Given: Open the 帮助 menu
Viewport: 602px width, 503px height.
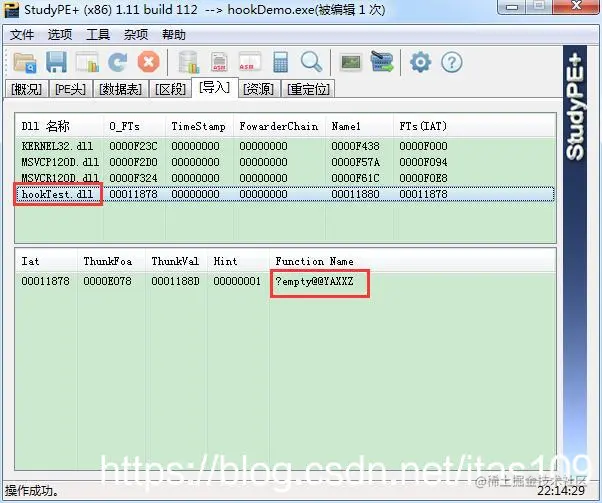Looking at the screenshot, I should point(174,35).
